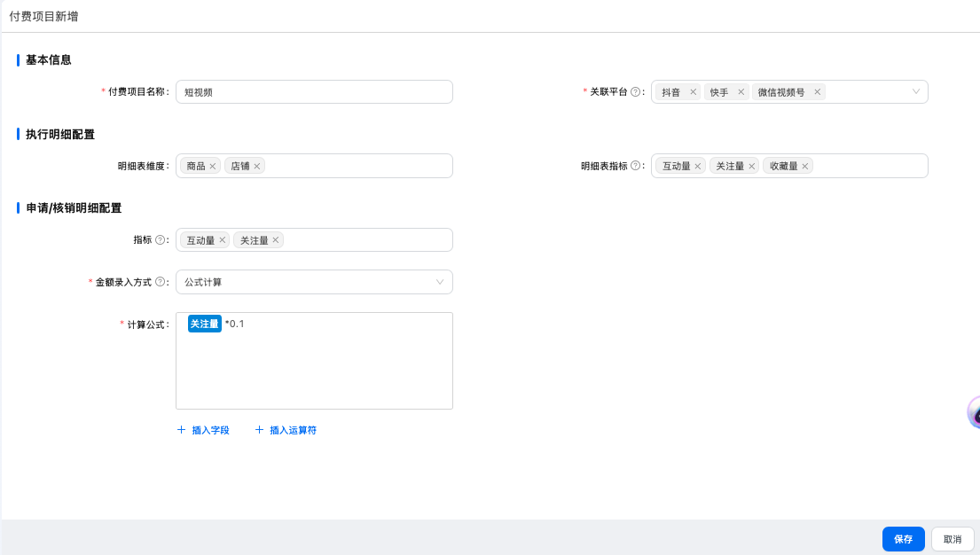Open help tooltip for 金额录入方式
980x555 pixels.
[x=160, y=282]
